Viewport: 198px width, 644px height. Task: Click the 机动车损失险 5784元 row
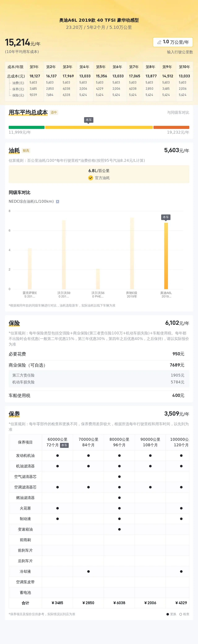[x=99, y=382]
